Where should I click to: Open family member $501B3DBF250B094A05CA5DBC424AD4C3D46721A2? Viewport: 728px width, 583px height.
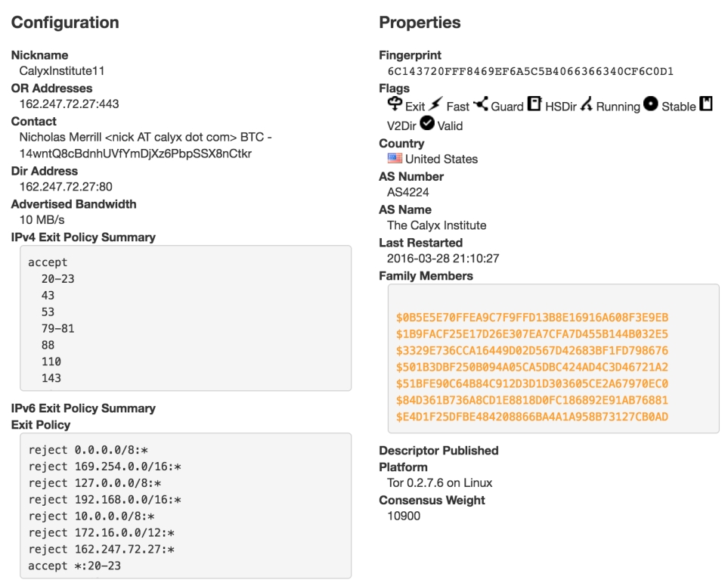(x=531, y=367)
